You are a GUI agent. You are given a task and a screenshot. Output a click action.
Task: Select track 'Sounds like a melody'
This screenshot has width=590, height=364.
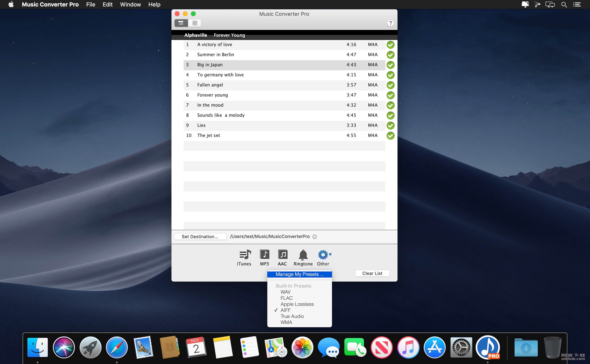pos(284,116)
